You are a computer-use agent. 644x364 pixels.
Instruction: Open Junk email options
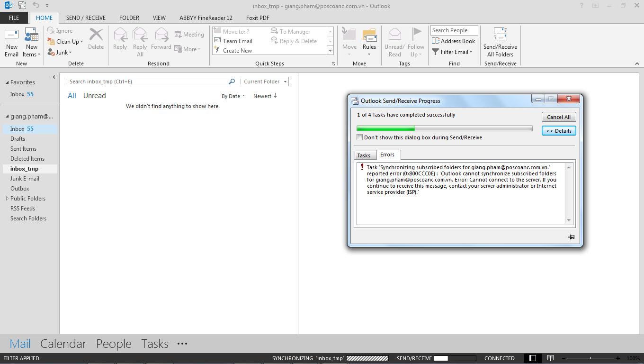[60, 53]
